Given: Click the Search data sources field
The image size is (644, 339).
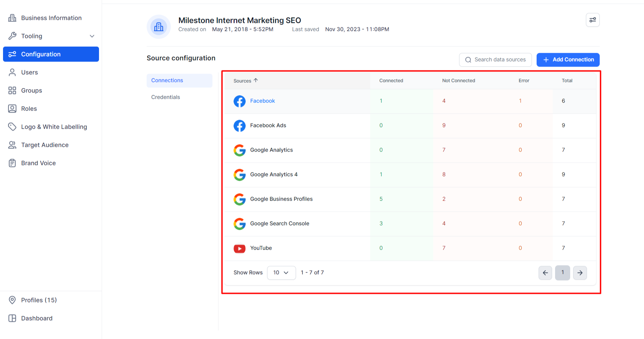Looking at the screenshot, I should coord(495,60).
